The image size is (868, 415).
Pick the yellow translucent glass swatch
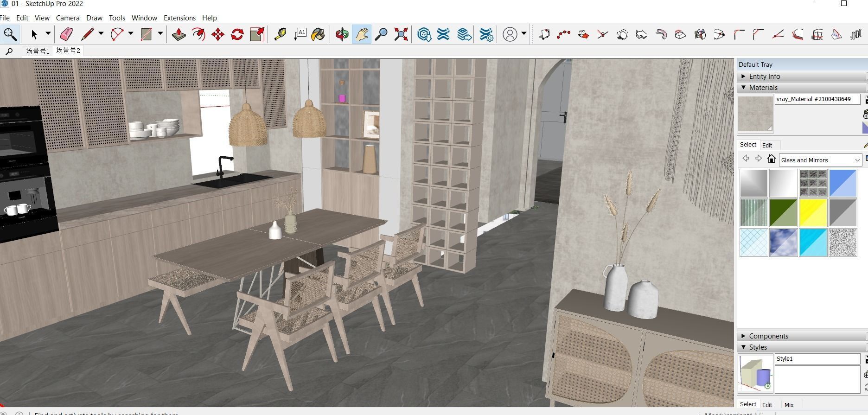(x=813, y=213)
